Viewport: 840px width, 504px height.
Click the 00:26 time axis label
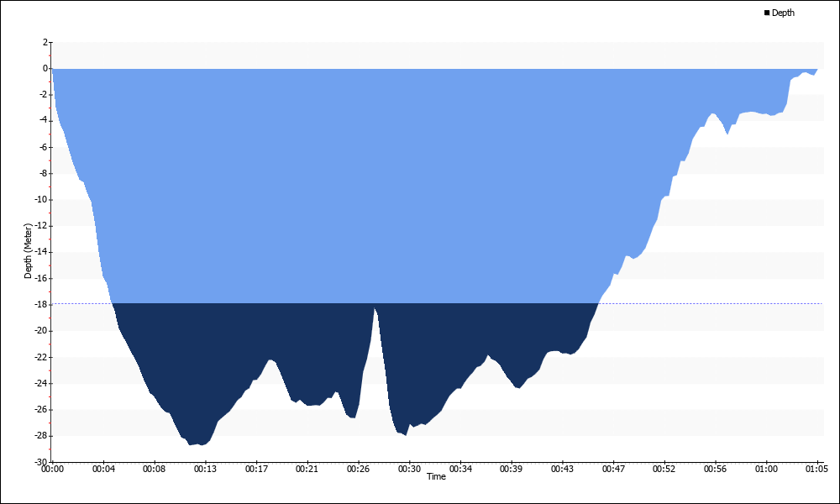click(x=359, y=470)
